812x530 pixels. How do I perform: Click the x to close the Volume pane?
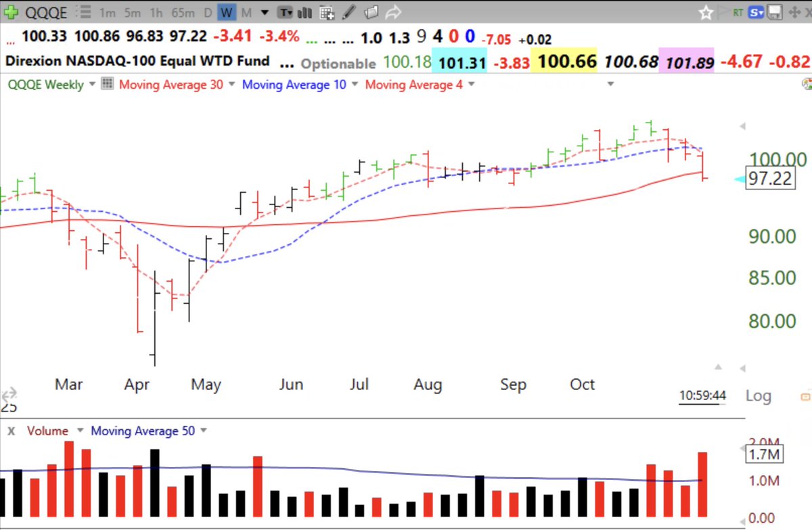11,430
